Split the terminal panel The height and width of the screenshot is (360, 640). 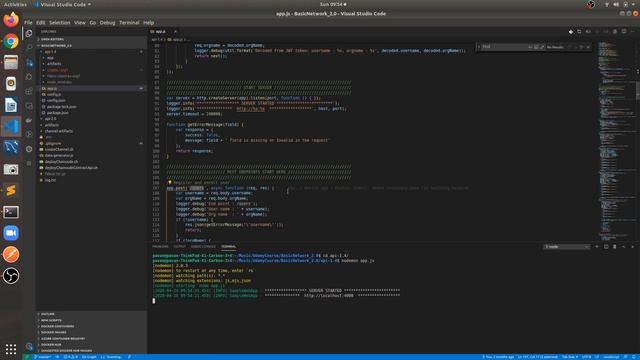click(606, 247)
